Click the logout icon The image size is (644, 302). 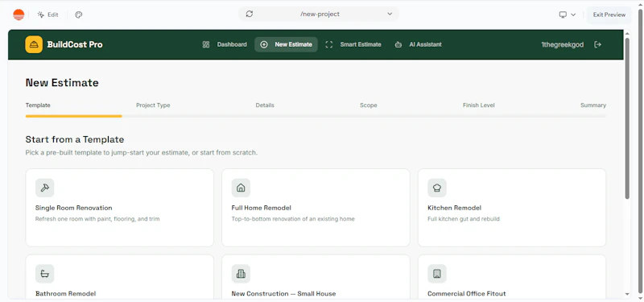tap(597, 44)
